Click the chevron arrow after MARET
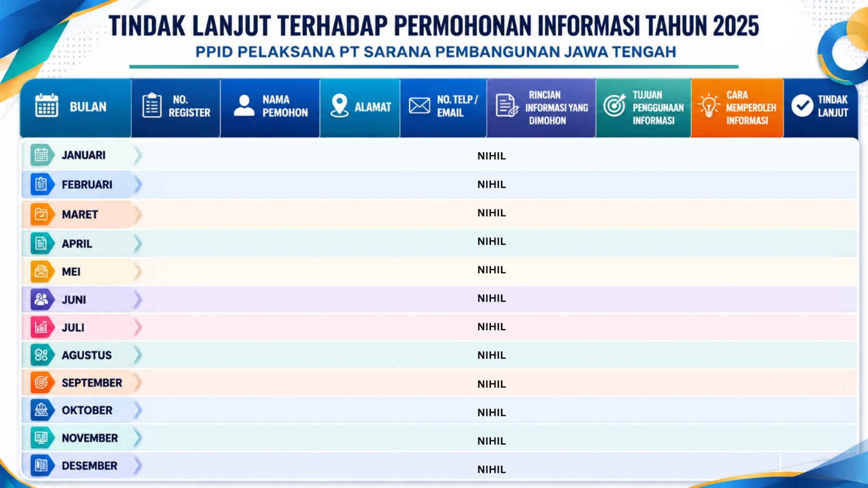This screenshot has width=868, height=488. coord(138,214)
